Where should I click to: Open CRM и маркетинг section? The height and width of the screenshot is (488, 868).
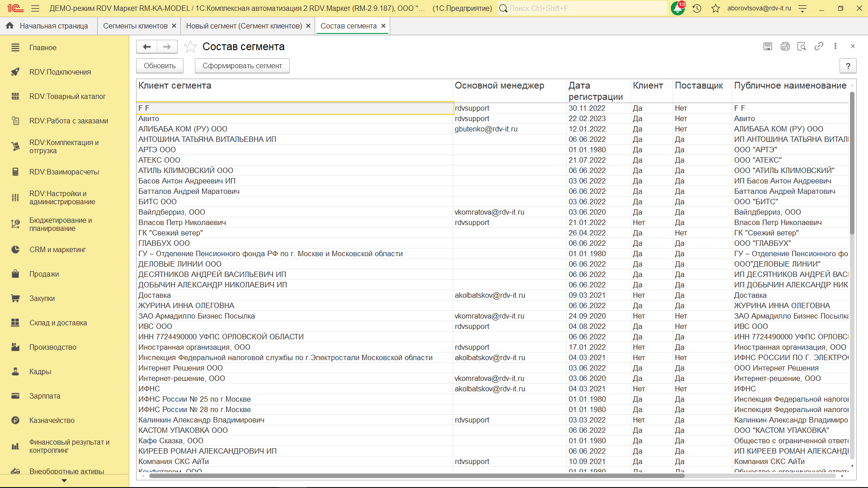[x=57, y=249]
